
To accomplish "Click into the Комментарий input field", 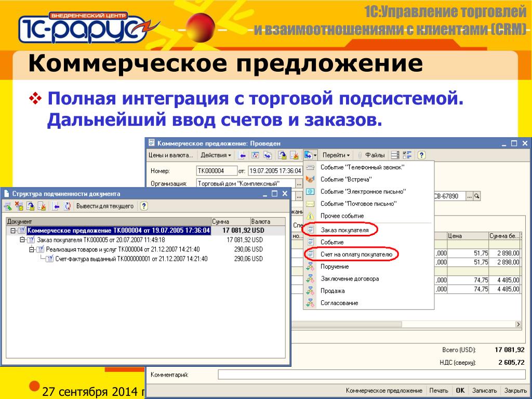I will [371, 375].
